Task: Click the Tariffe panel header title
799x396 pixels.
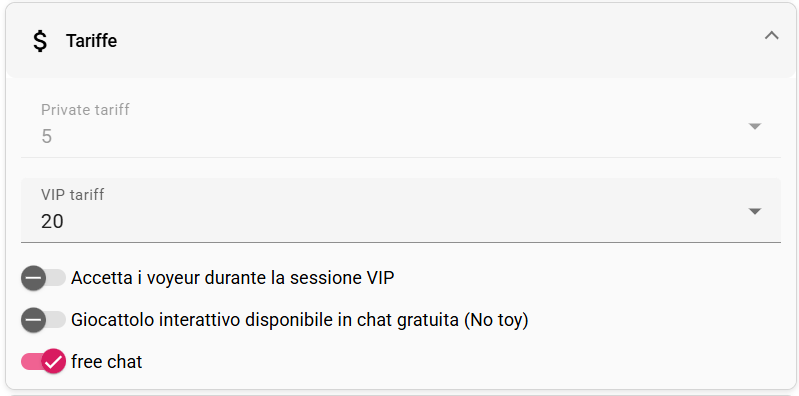Action: [x=91, y=41]
